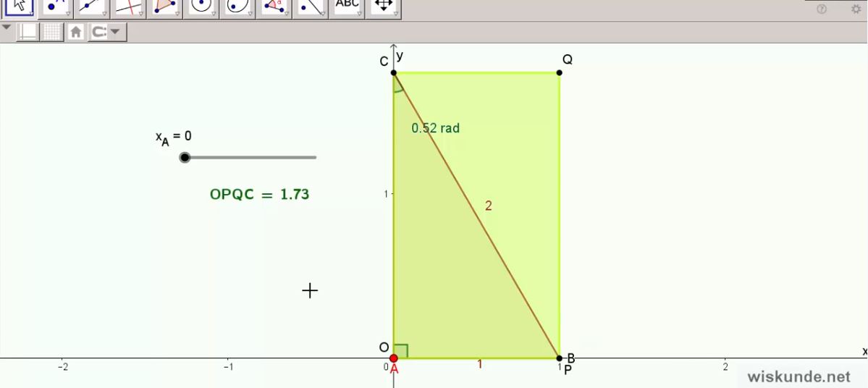Collapse the style bar with triangle
This screenshot has height=388, width=868.
6,27
